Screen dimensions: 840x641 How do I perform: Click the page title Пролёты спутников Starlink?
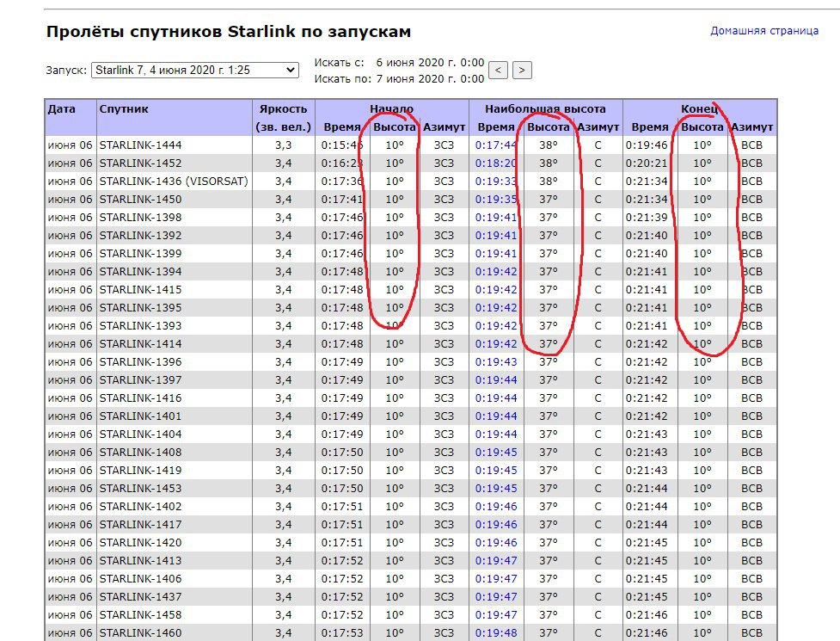[x=229, y=32]
